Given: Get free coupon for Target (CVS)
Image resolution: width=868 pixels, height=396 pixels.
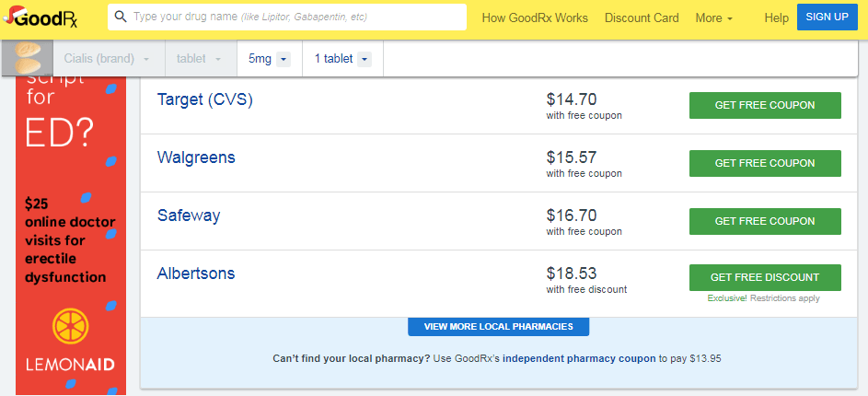Looking at the screenshot, I should [765, 105].
